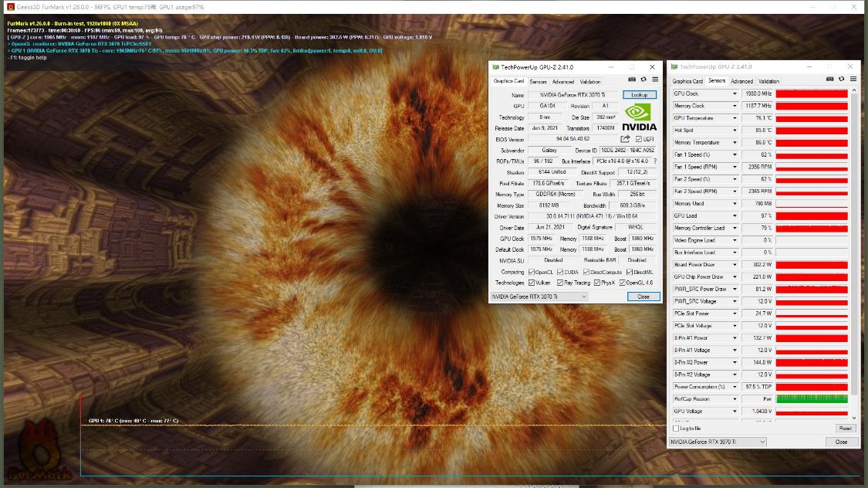
Task: Click the Bus Interface question mark icon
Action: pyautogui.click(x=655, y=161)
